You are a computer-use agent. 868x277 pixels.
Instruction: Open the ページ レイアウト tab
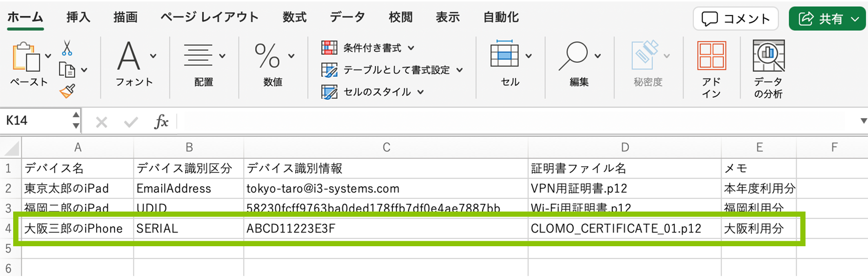click(x=209, y=18)
